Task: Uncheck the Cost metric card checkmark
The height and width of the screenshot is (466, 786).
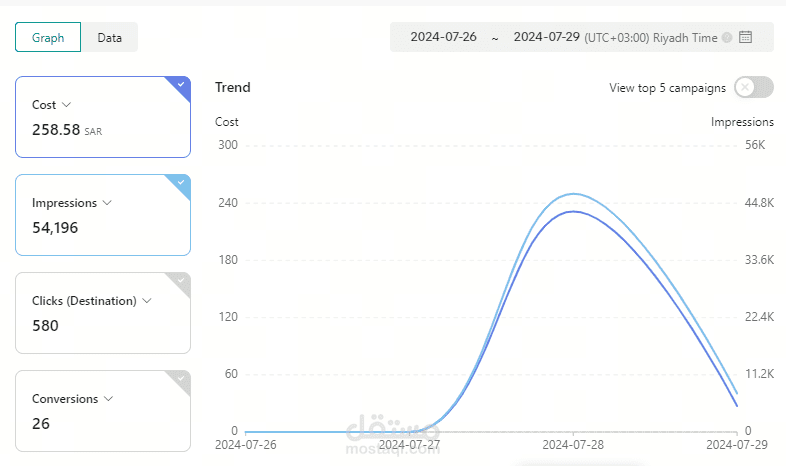Action: coord(181,85)
